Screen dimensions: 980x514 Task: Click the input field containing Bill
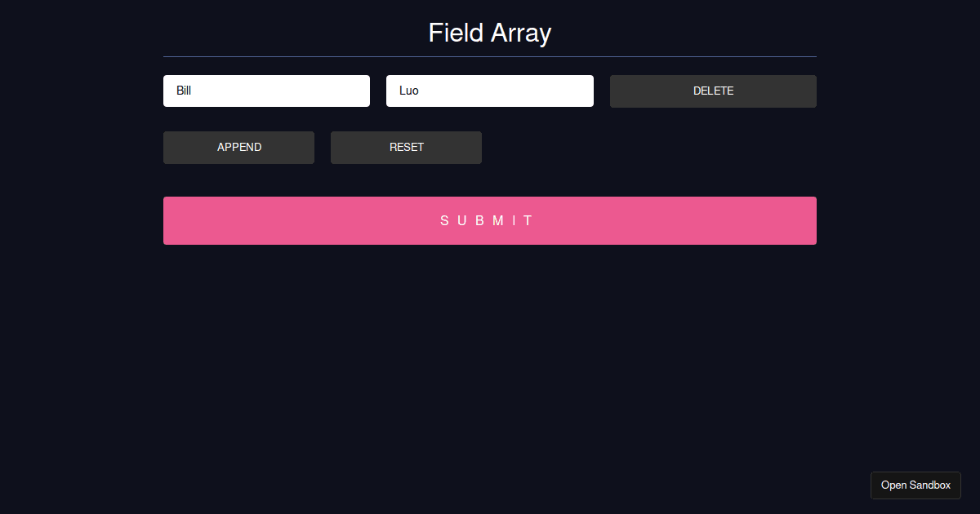pos(266,91)
